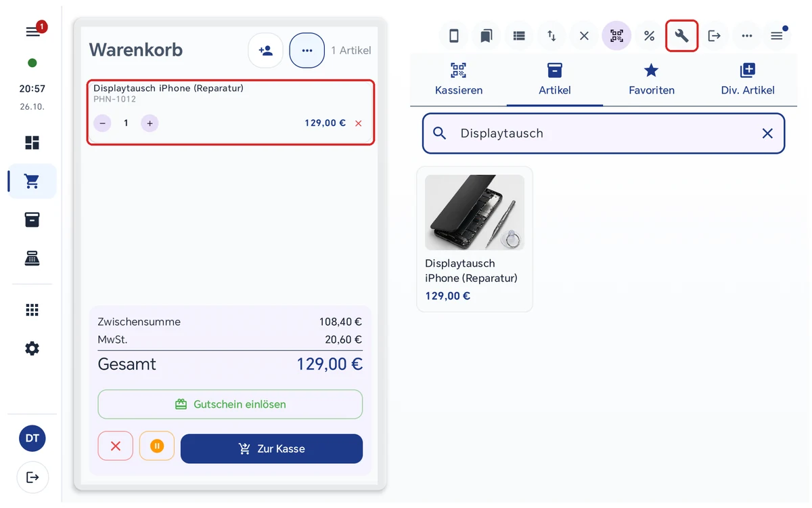Click the list view toolbar icon

(x=519, y=36)
